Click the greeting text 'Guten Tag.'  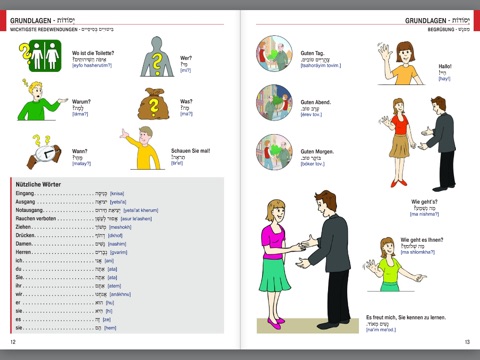click(313, 53)
